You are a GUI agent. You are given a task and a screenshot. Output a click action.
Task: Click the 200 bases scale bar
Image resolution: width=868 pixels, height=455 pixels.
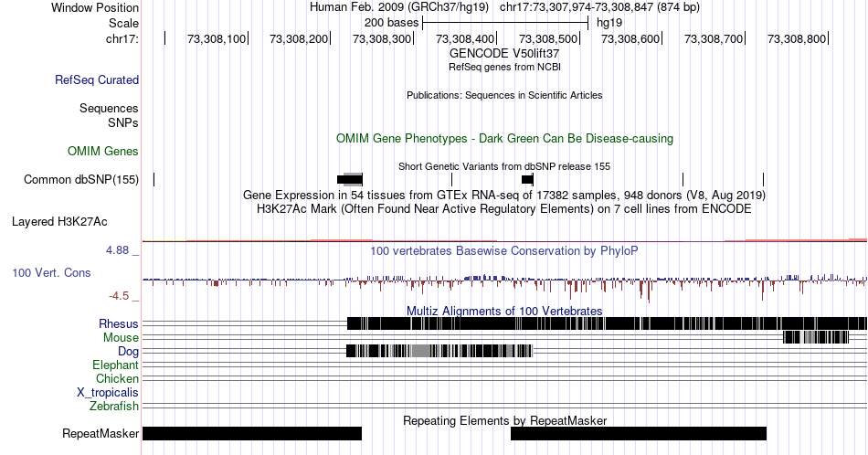[x=505, y=23]
